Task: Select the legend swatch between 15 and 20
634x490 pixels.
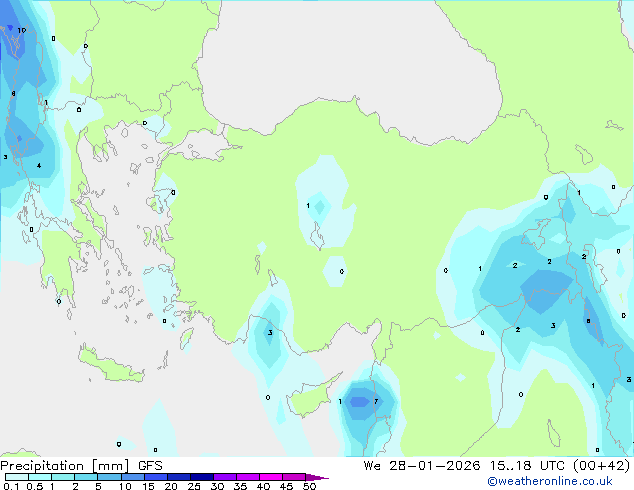Action: click(x=156, y=477)
